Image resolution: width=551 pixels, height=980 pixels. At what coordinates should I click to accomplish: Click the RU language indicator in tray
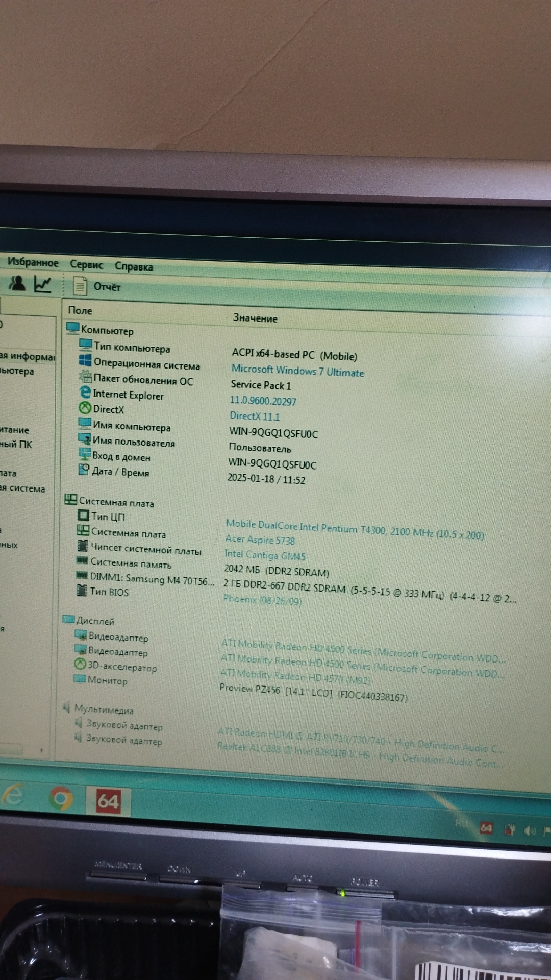[461, 824]
